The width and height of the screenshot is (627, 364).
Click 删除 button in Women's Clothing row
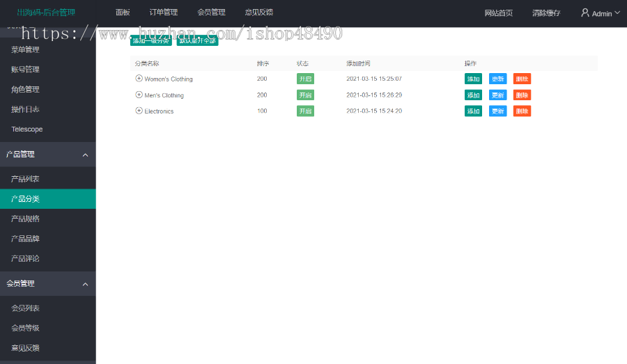click(x=522, y=79)
